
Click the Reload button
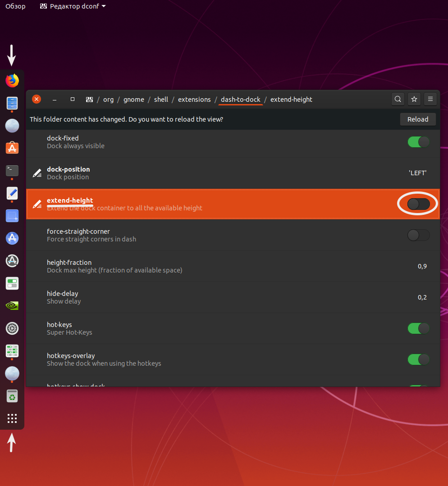(x=418, y=119)
